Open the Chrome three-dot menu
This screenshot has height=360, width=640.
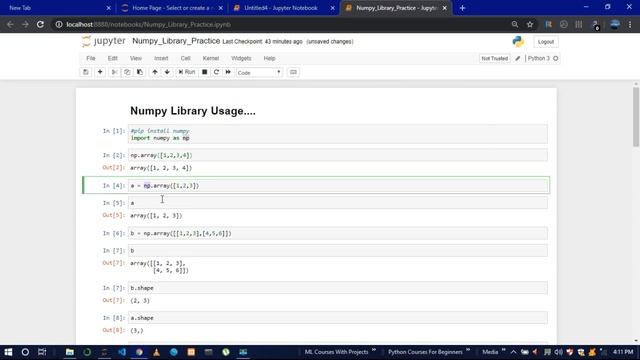click(x=630, y=24)
